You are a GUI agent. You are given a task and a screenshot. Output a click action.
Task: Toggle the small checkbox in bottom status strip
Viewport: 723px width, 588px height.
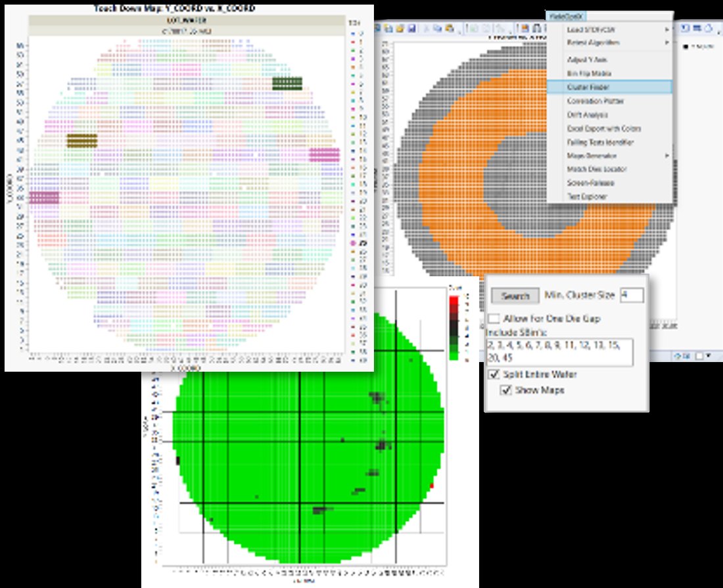click(x=699, y=355)
